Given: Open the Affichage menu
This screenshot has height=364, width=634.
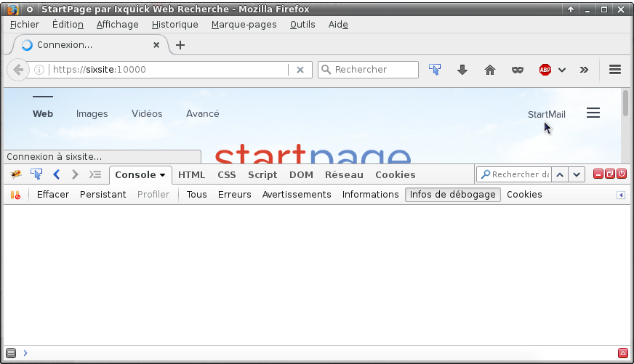Looking at the screenshot, I should [x=117, y=24].
